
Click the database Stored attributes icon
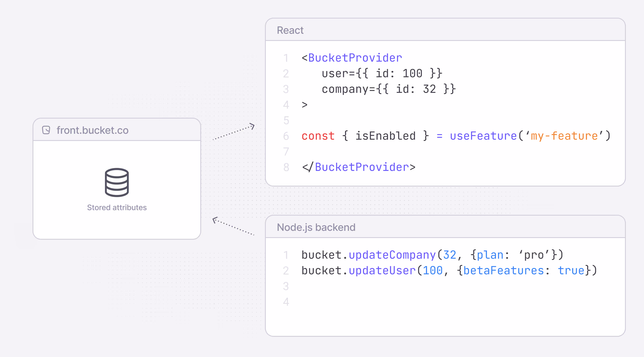click(117, 183)
